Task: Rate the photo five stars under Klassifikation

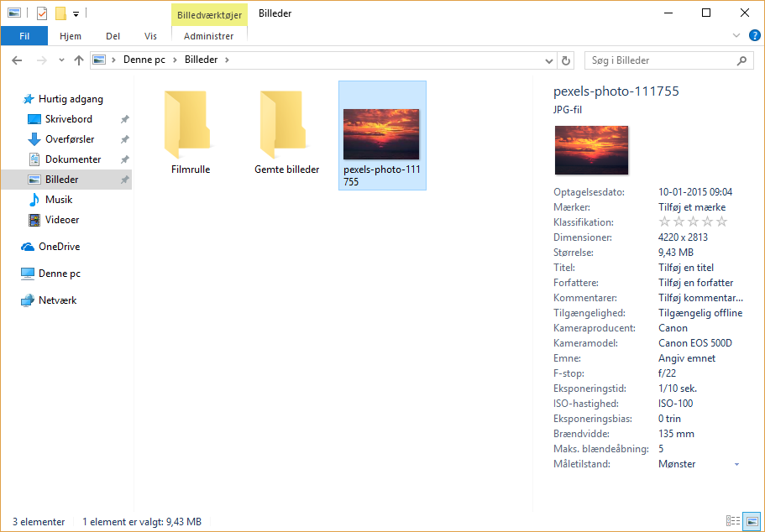Action: (x=721, y=222)
